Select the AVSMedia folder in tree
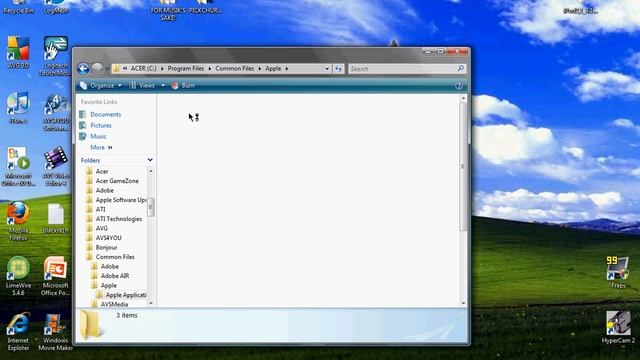Screen dimensions: 640x360 (114, 304)
